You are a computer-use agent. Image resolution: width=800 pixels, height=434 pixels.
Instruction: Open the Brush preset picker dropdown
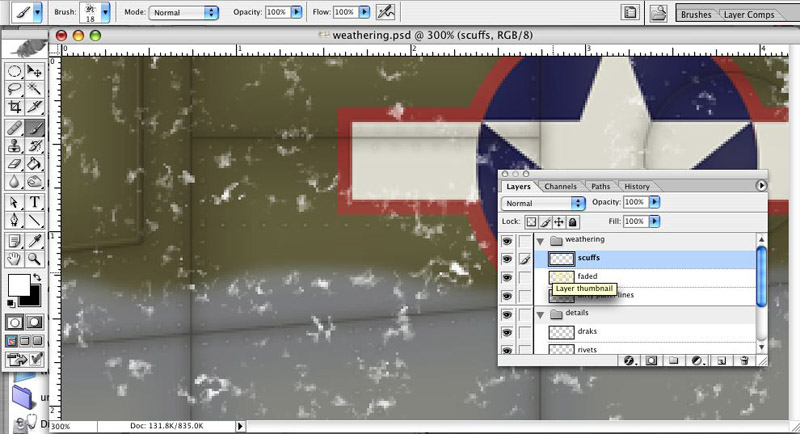pos(105,13)
